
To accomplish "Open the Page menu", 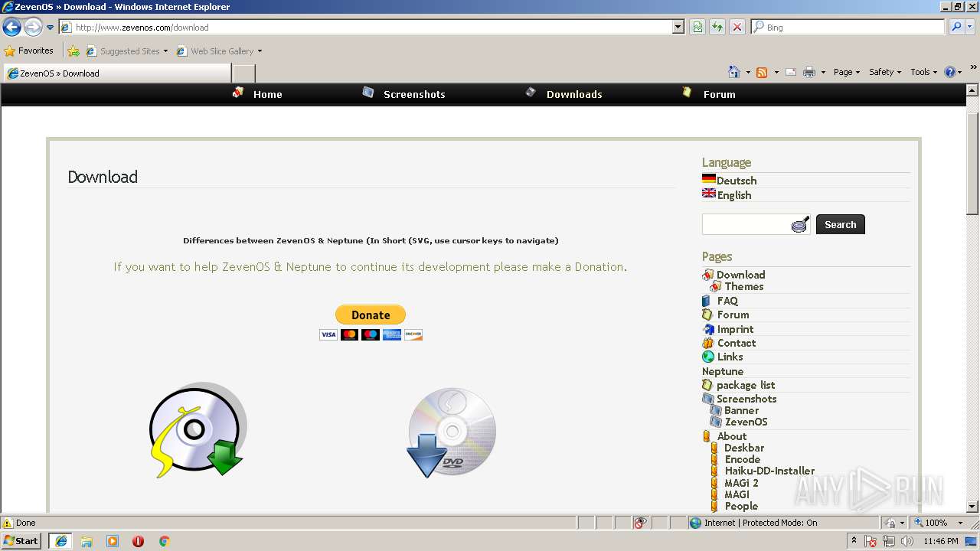I will coord(847,72).
